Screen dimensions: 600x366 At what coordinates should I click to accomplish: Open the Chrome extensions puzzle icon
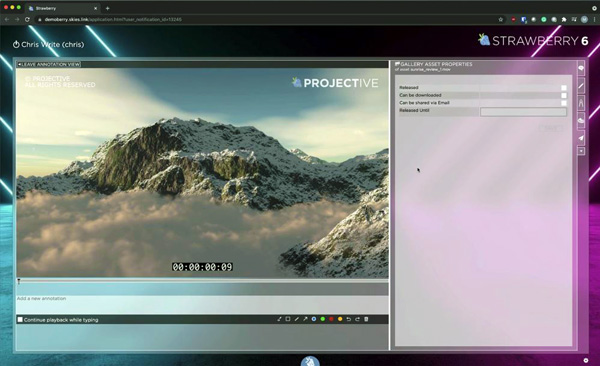point(564,19)
